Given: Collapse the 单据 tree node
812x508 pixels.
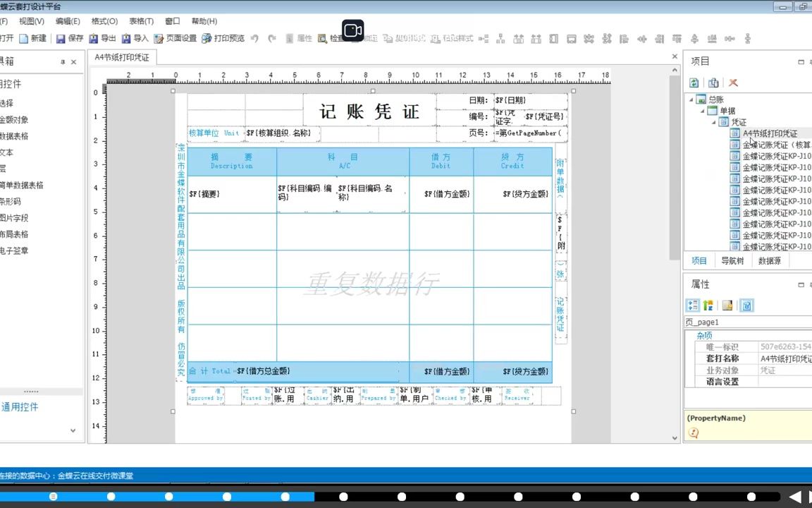Looking at the screenshot, I should [702, 110].
